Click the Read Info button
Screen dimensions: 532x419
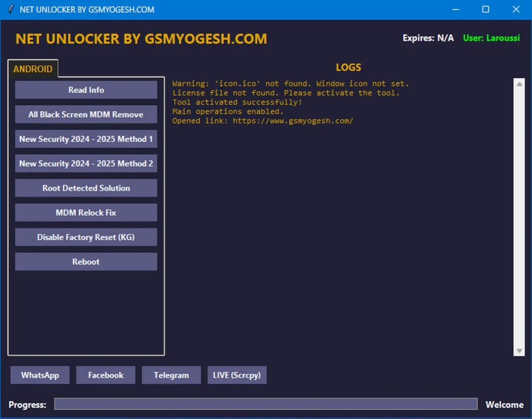point(86,90)
